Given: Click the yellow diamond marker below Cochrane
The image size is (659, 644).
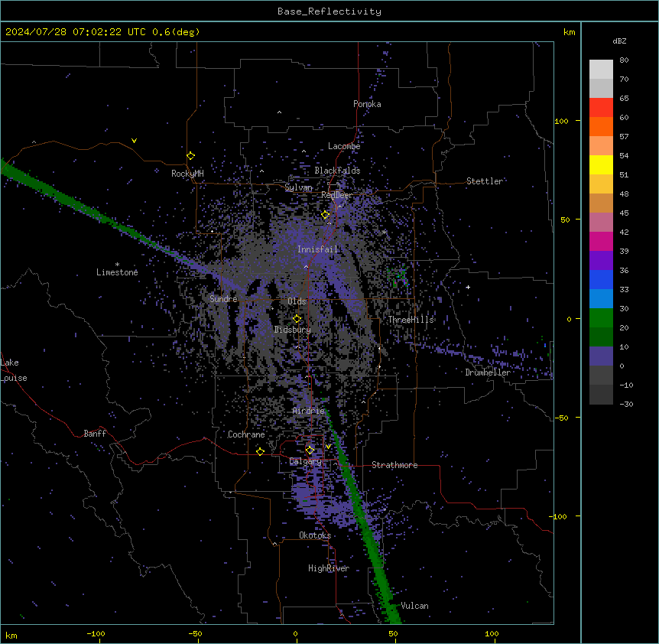Looking at the screenshot, I should (x=260, y=452).
